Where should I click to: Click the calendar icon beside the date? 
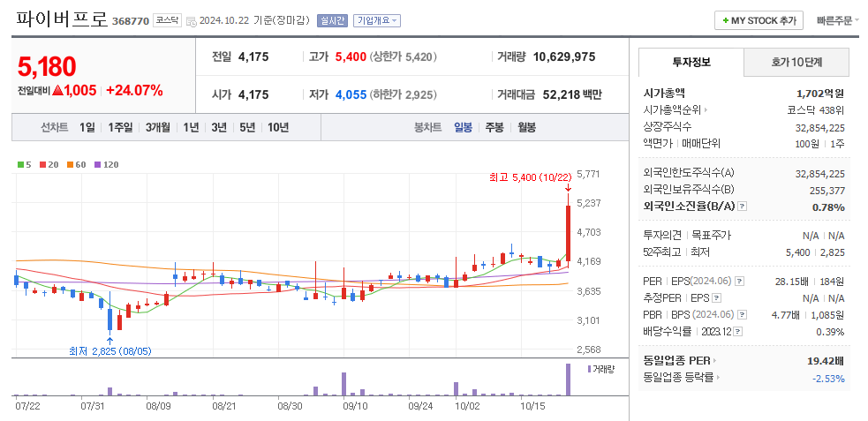click(x=191, y=21)
